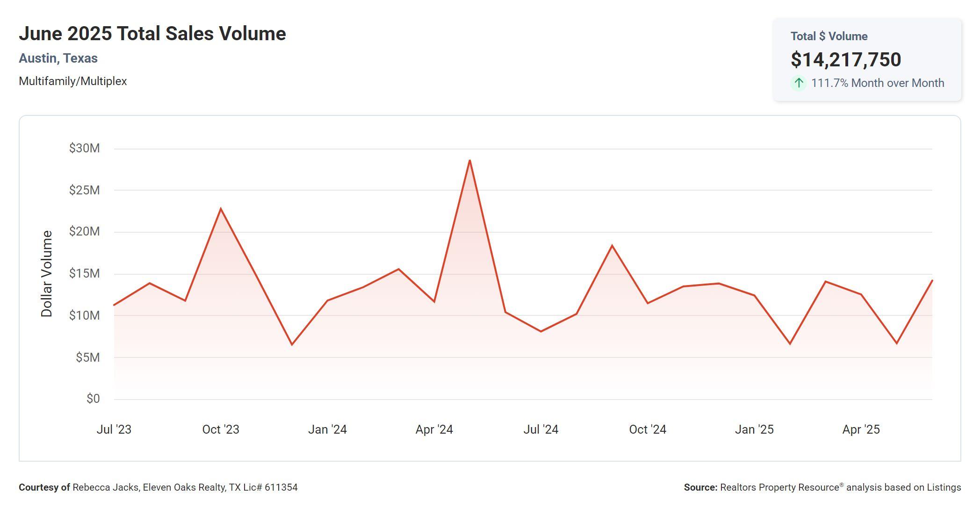Click the Oct '24 x-axis label
The image size is (980, 514).
coord(647,429)
